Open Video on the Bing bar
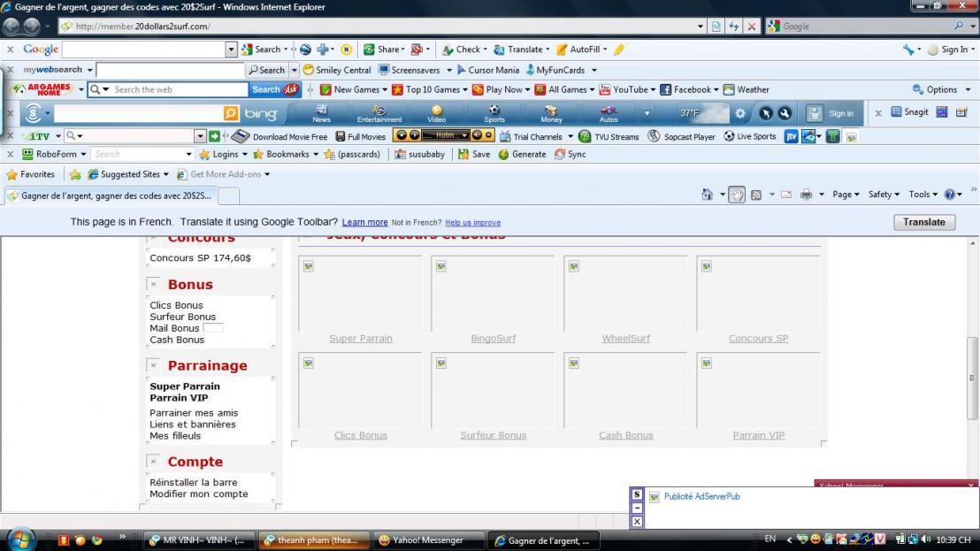The width and height of the screenshot is (980, 551). (x=436, y=114)
